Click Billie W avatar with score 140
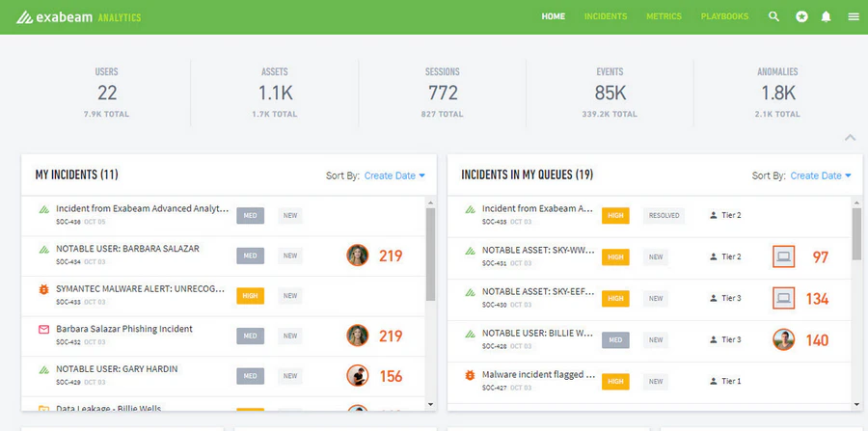This screenshot has height=431, width=868. (783, 339)
